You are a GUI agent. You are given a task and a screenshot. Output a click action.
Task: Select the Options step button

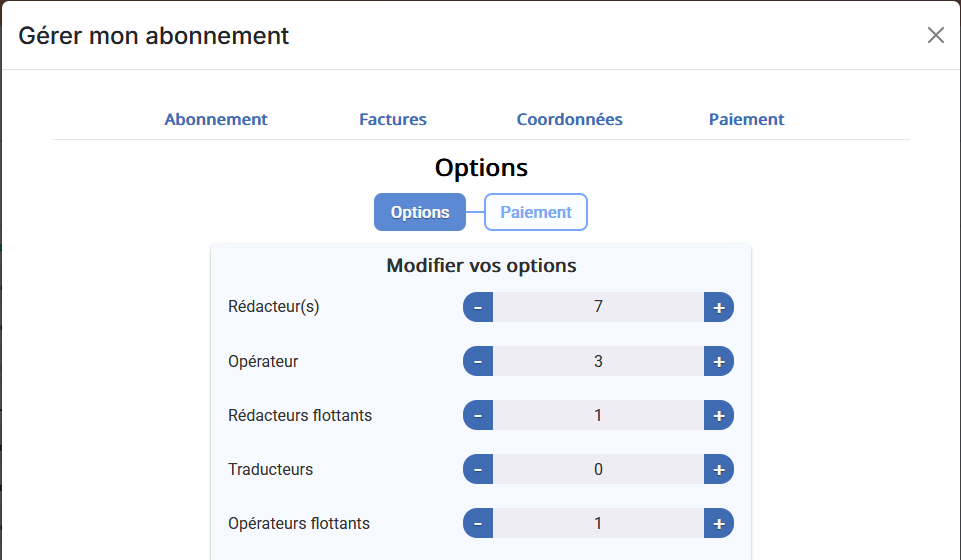pos(420,212)
